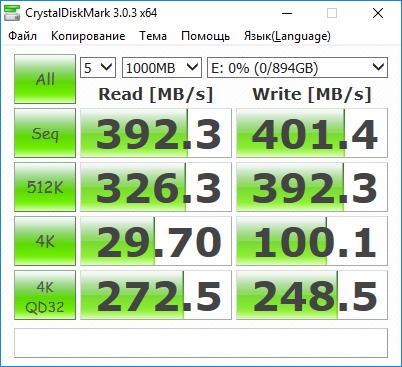Click the 4K QD32 write result 248.5
The image size is (402, 367).
(312, 295)
